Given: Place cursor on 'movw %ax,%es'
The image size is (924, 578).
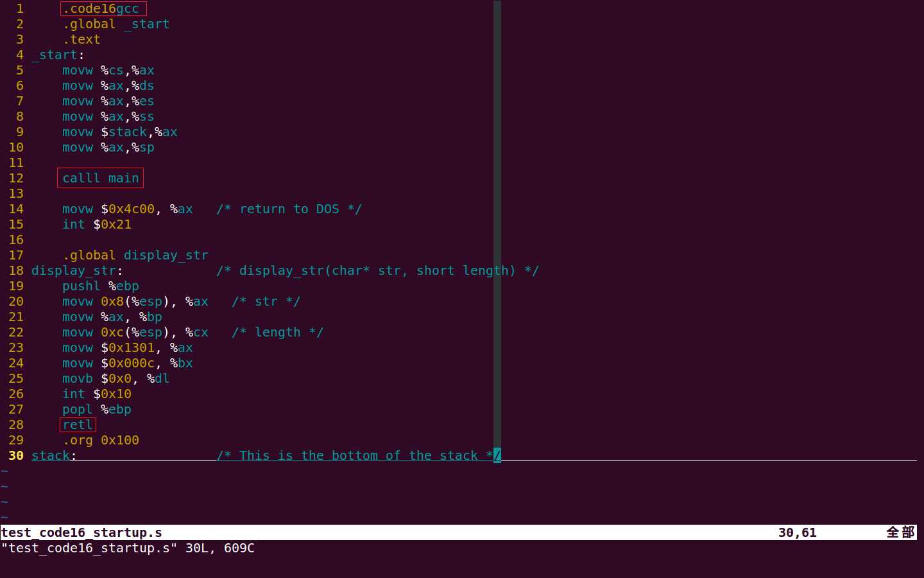Looking at the screenshot, I should (108, 101).
